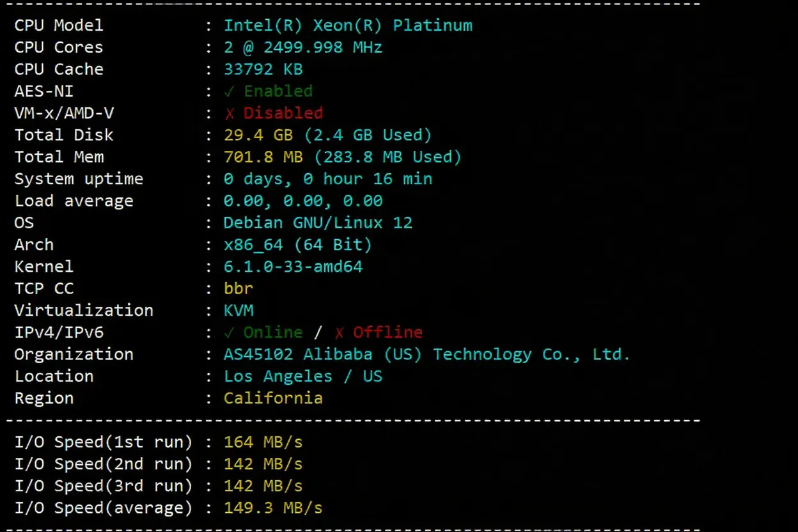Click the 'AES-NI' label
Image resolution: width=798 pixels, height=532 pixels.
[x=43, y=91]
